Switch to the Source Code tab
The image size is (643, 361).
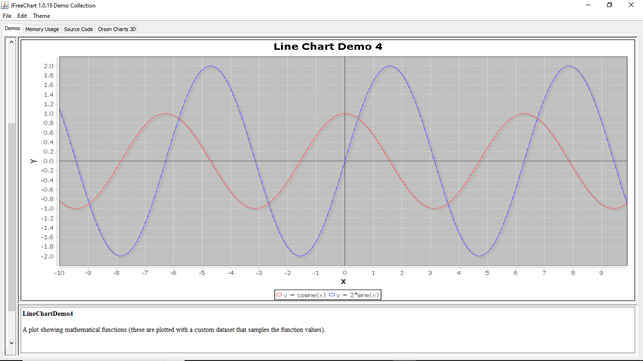78,29
